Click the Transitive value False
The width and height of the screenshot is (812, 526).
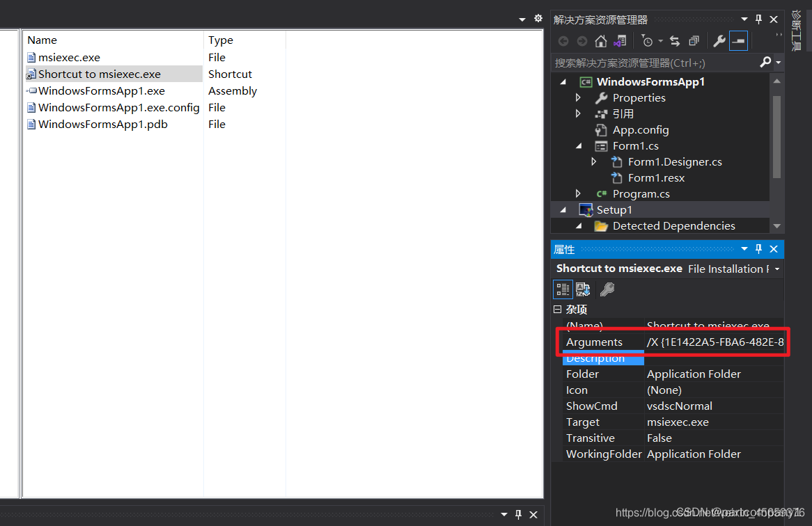tap(659, 438)
